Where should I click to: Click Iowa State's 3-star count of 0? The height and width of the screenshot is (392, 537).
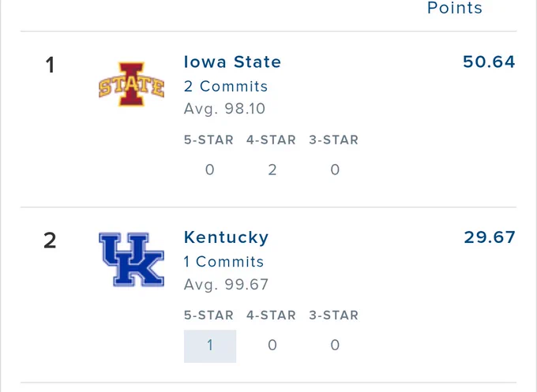[x=335, y=170]
